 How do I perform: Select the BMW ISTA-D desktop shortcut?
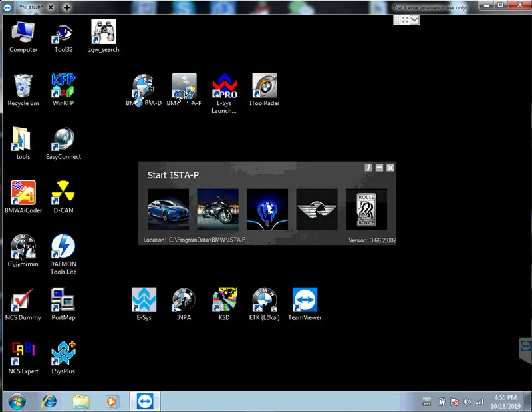tap(144, 91)
